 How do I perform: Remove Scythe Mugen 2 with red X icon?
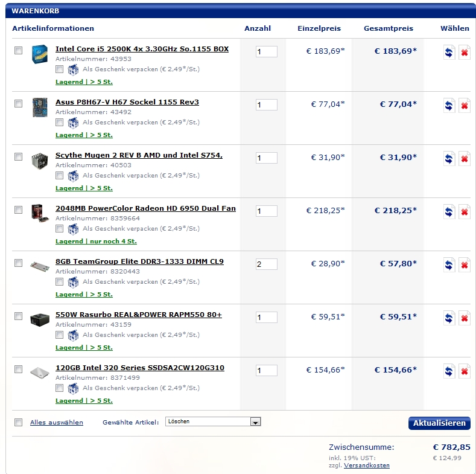tap(464, 159)
